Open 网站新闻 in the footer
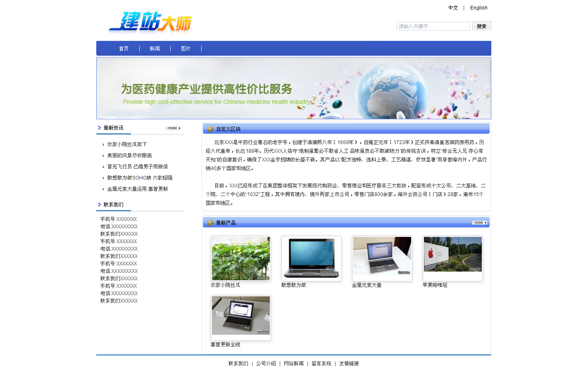The width and height of the screenshot is (588, 376). [293, 364]
